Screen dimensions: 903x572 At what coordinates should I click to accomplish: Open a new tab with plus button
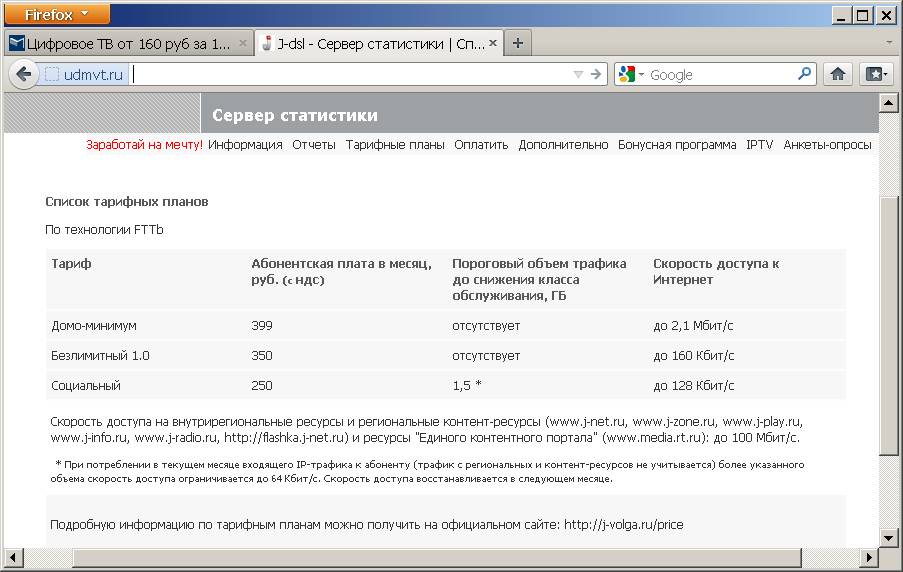click(517, 43)
